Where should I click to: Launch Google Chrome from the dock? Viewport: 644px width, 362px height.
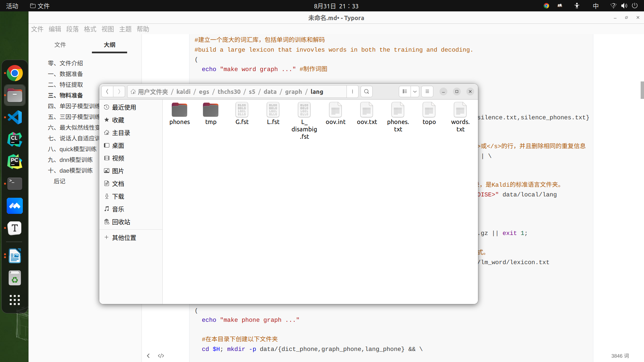15,73
